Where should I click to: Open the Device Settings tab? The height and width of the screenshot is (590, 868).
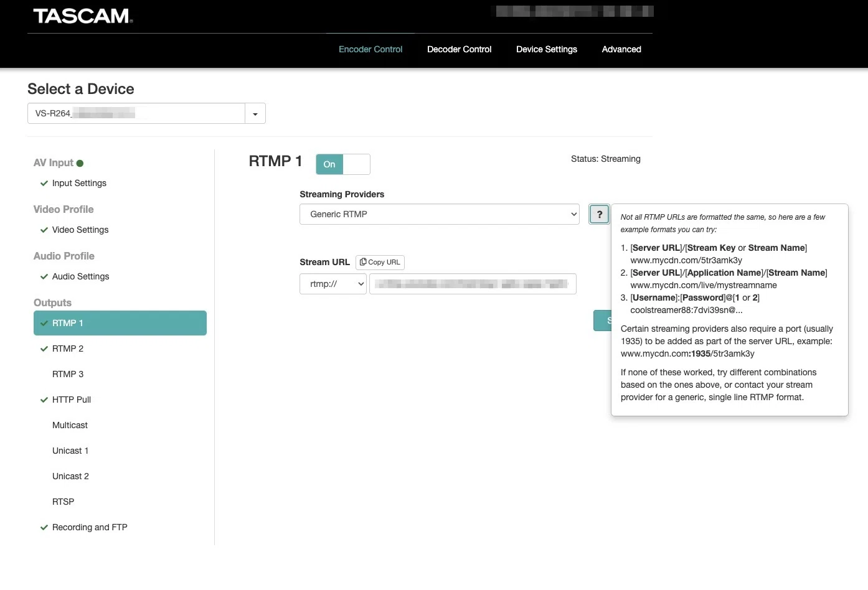[x=547, y=49]
